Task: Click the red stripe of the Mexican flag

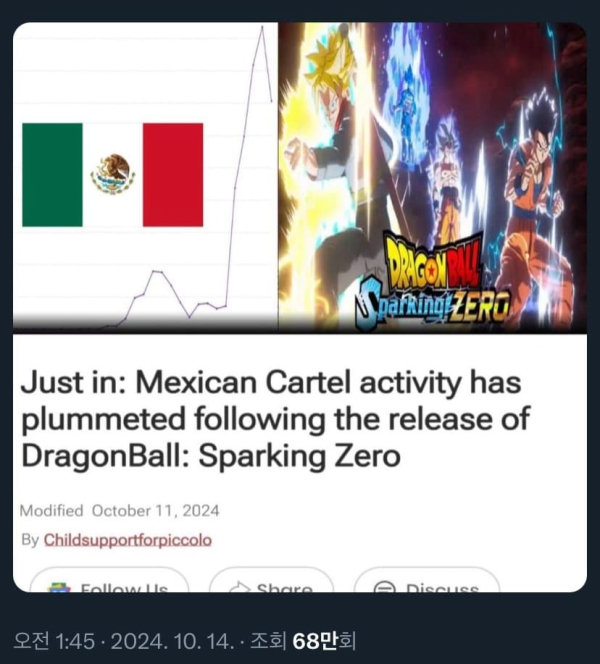Action: click(x=173, y=175)
